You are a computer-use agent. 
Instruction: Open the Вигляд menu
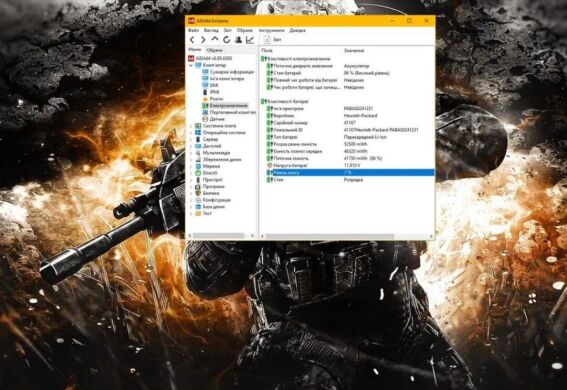click(x=211, y=30)
